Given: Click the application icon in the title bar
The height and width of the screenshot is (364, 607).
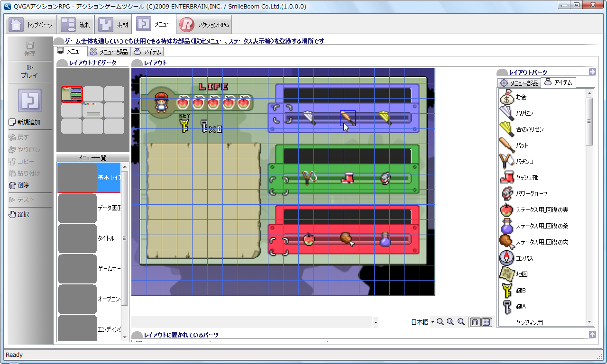Looking at the screenshot, I should 7,6.
